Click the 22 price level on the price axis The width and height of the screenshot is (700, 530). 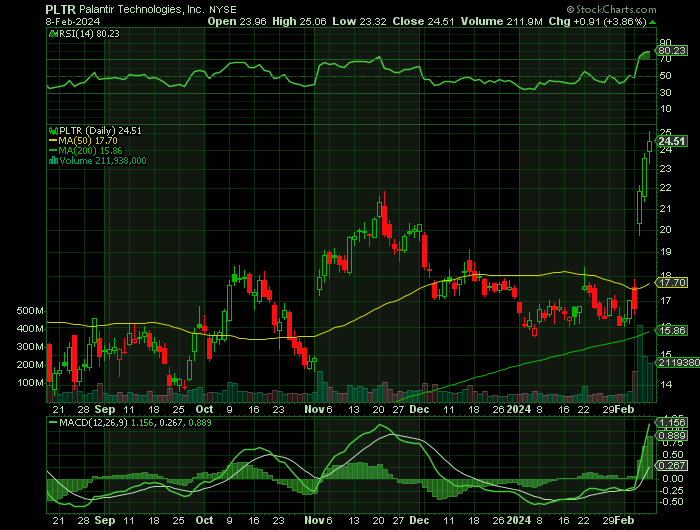[x=665, y=188]
